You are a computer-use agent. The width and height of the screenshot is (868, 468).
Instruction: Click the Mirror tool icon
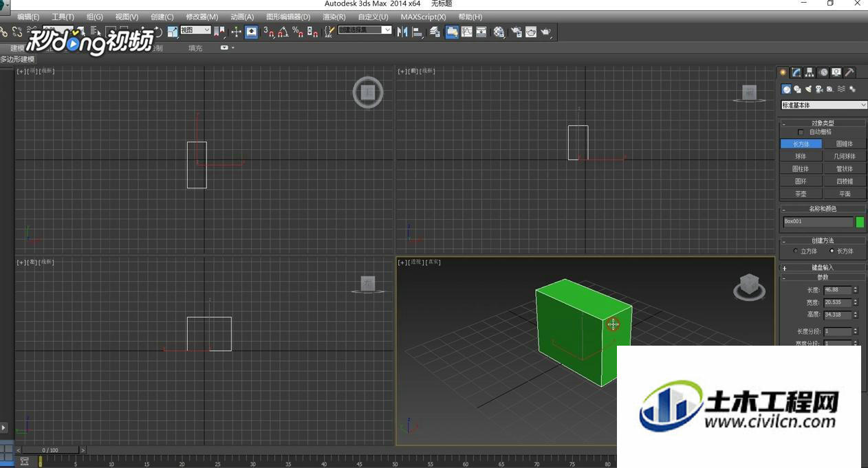click(x=402, y=32)
